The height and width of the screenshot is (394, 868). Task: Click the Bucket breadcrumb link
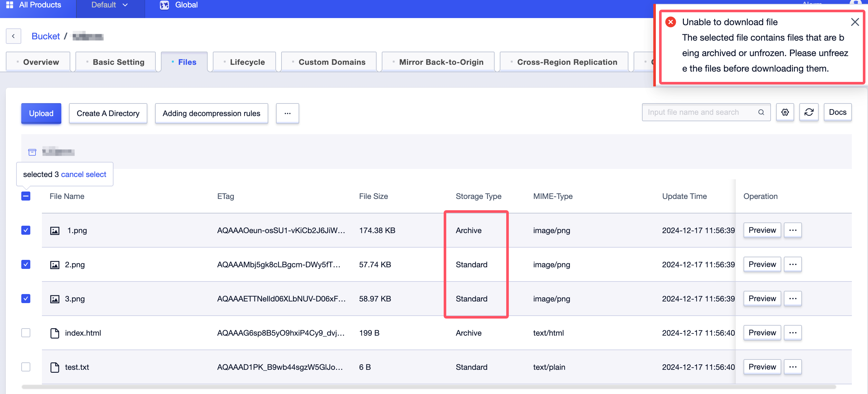point(45,36)
